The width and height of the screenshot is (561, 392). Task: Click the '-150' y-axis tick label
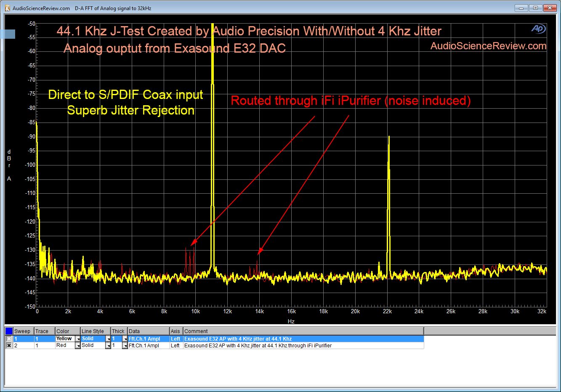click(30, 307)
